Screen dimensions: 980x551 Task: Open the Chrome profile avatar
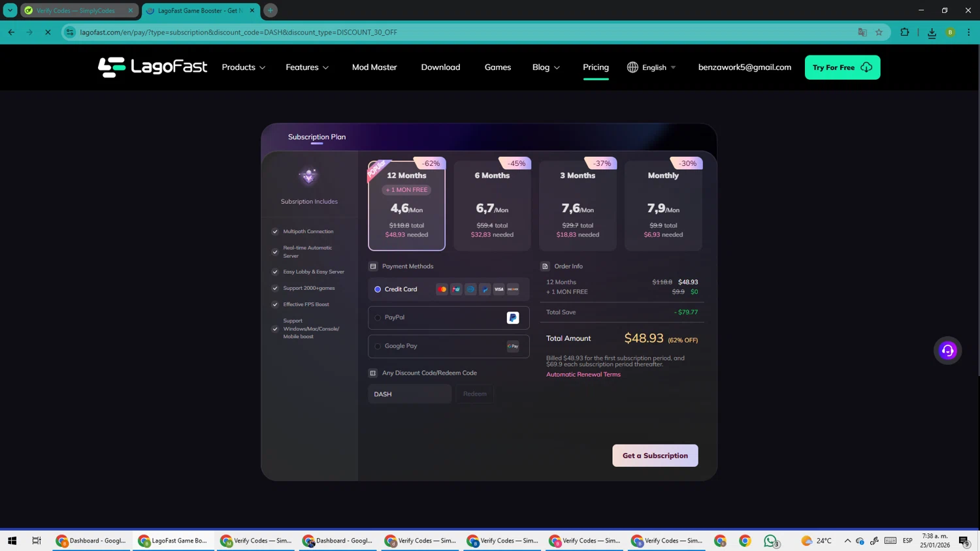coord(951,32)
